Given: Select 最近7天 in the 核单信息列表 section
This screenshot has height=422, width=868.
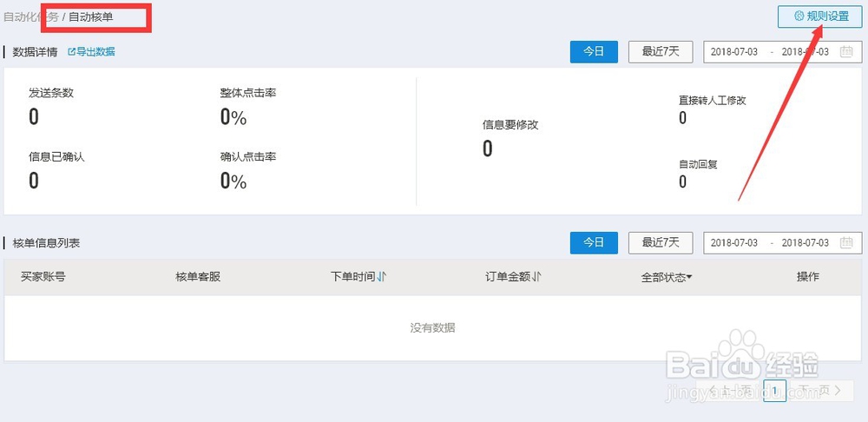Looking at the screenshot, I should point(660,243).
